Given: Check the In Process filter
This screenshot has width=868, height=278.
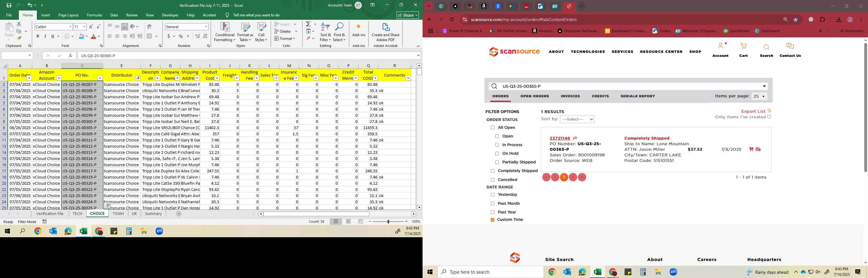Looking at the screenshot, I should (497, 145).
